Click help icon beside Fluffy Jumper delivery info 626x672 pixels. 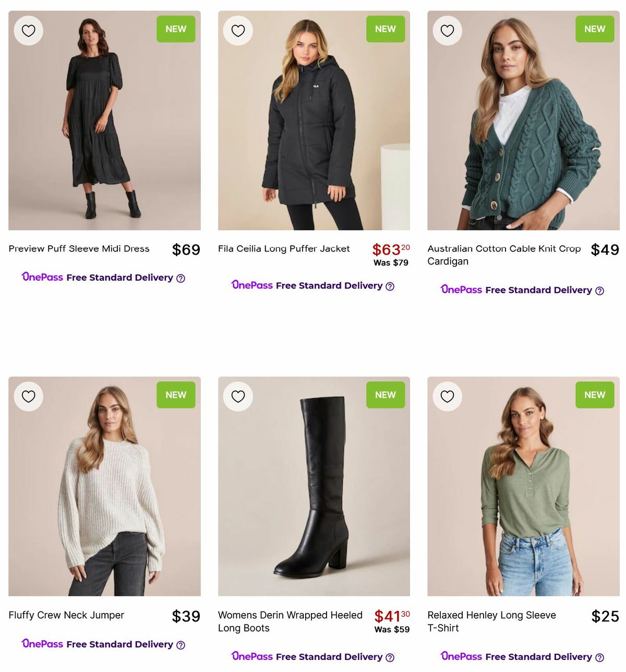pyautogui.click(x=180, y=645)
